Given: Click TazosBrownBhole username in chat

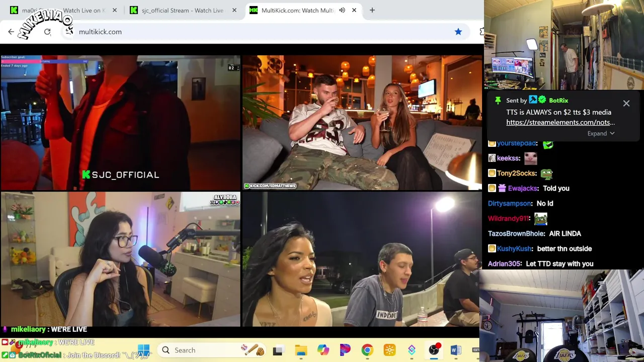Looking at the screenshot, I should (516, 233).
